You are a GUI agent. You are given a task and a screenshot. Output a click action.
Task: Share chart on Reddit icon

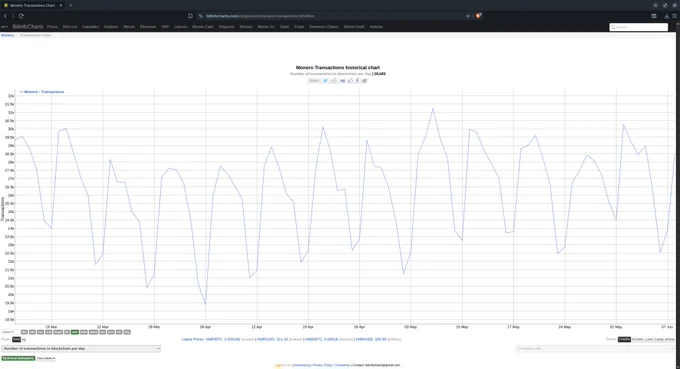pos(334,81)
